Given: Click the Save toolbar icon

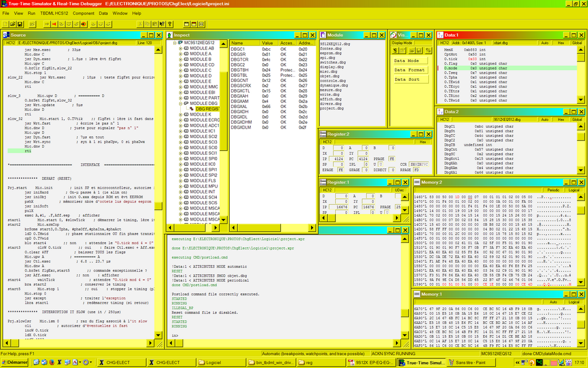Looking at the screenshot, I should click(20, 24).
